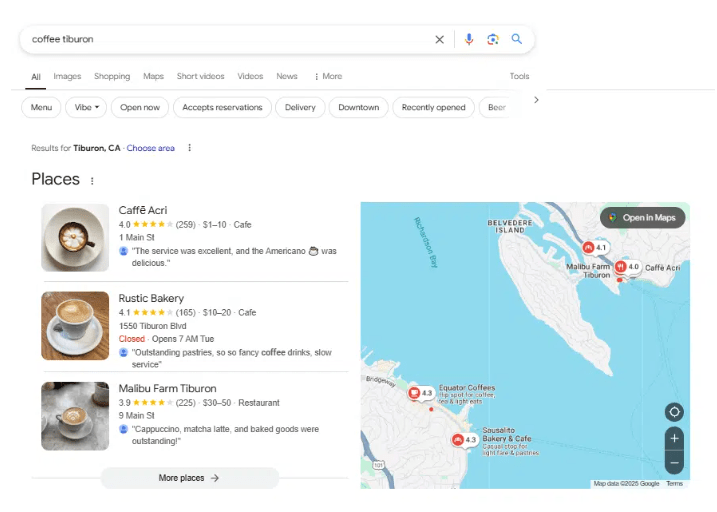Center map on my location icon
Viewport: 717px width, 512px height.
pyautogui.click(x=674, y=412)
